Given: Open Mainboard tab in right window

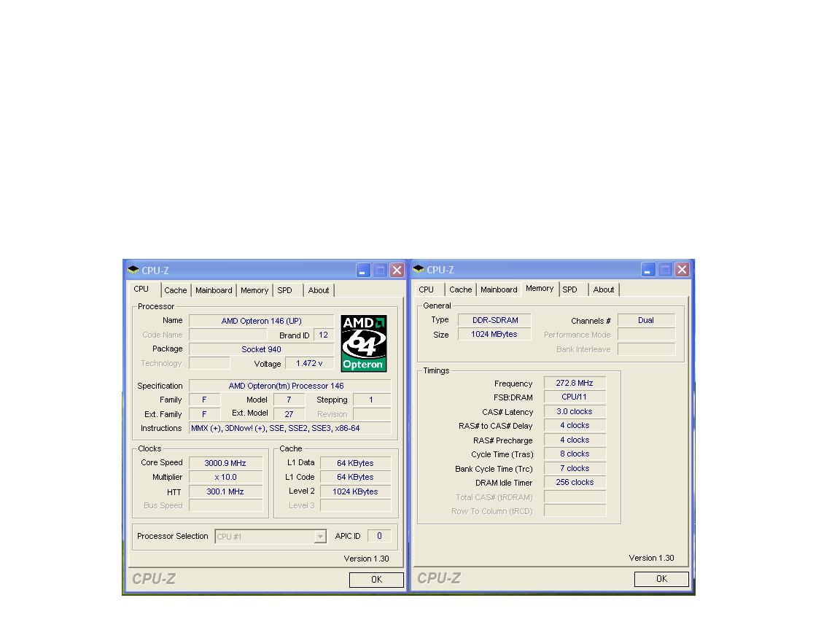Looking at the screenshot, I should [x=499, y=289].
